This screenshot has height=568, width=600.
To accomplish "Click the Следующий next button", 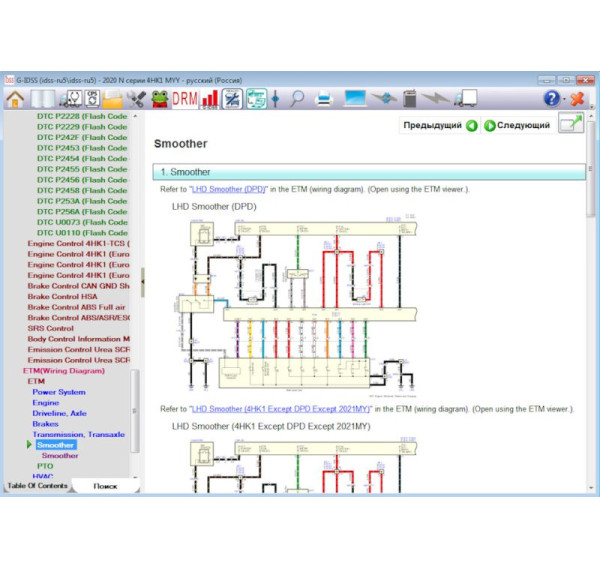I will point(517,125).
